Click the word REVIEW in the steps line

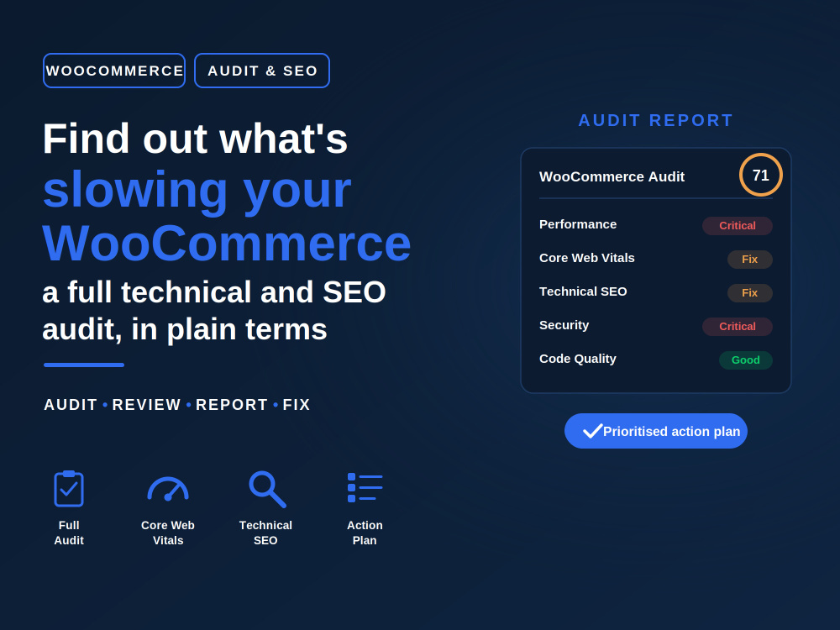[146, 405]
